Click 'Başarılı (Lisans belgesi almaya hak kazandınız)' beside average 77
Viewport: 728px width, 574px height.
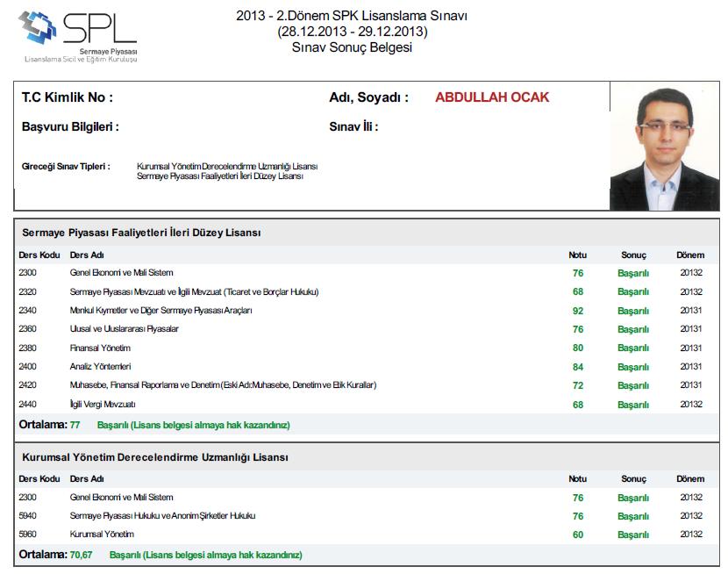click(x=194, y=425)
